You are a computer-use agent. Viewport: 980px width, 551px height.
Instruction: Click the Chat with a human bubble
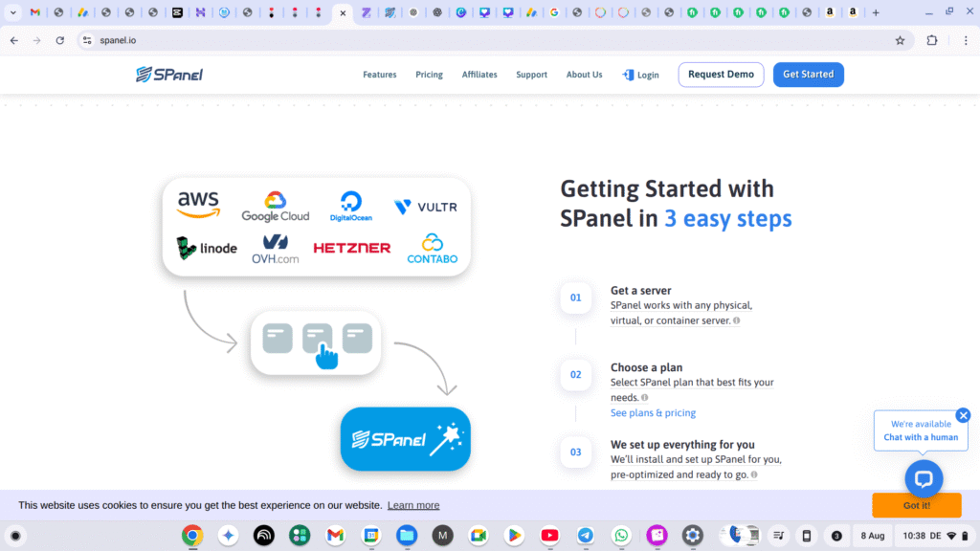[921, 430]
